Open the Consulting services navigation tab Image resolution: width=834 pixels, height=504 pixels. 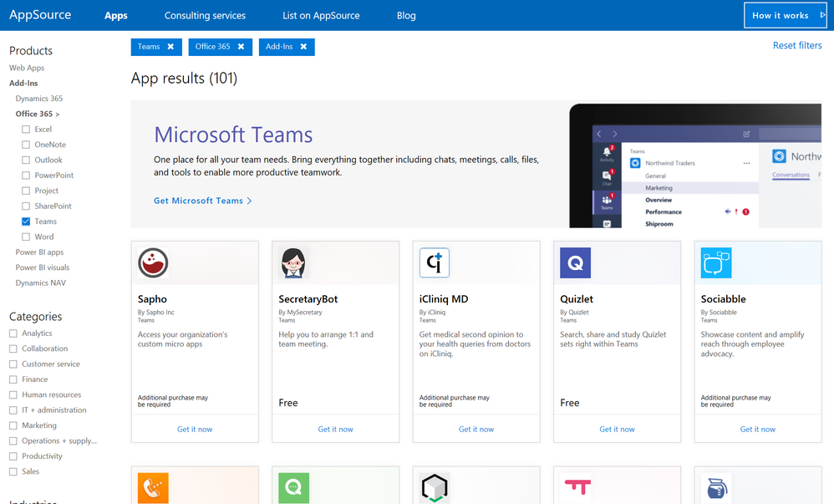(x=205, y=15)
